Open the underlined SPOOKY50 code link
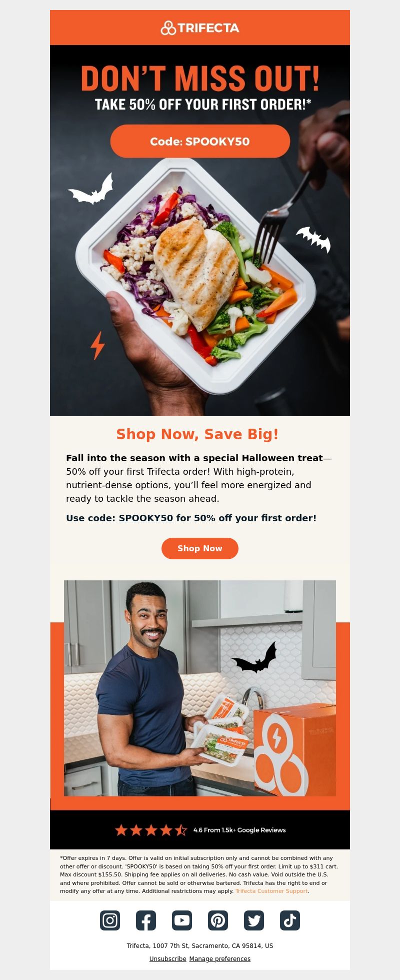Viewport: 400px width, 980px height. click(x=145, y=518)
